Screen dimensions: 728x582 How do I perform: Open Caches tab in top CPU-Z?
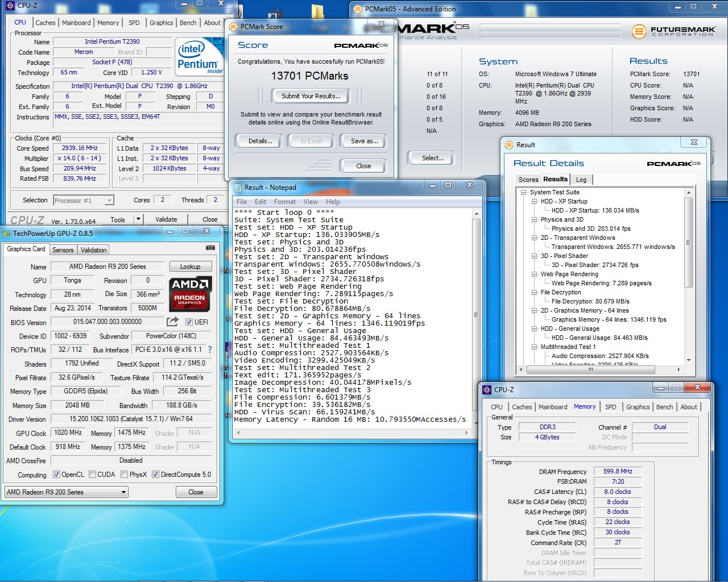pyautogui.click(x=45, y=23)
